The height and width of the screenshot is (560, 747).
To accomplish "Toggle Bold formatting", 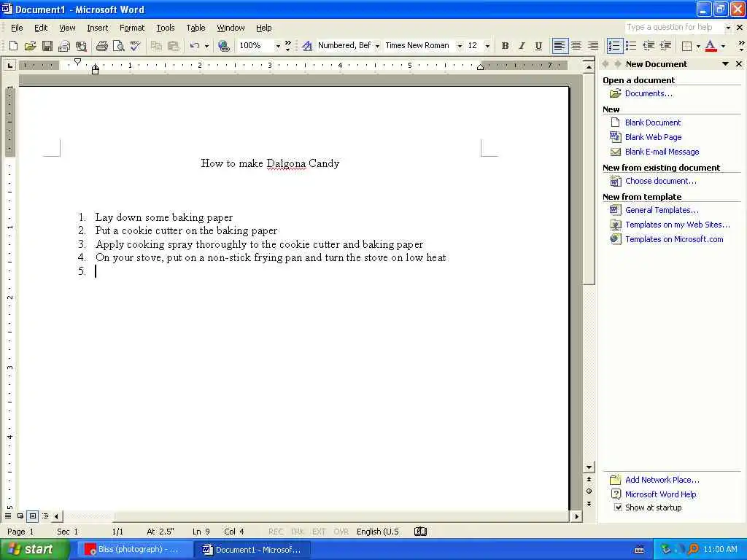I will click(505, 46).
